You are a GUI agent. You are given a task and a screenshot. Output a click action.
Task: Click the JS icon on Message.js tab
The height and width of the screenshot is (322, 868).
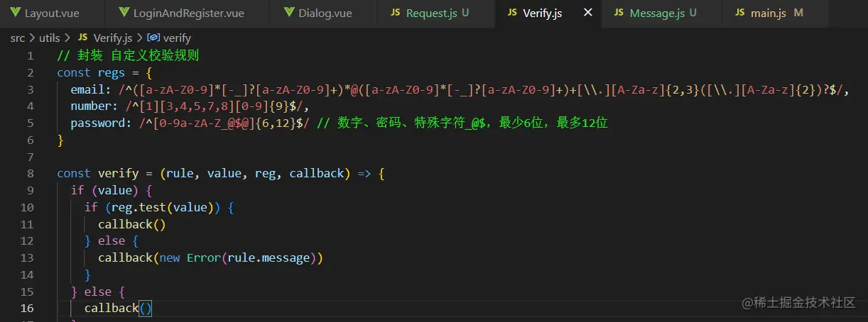click(619, 13)
